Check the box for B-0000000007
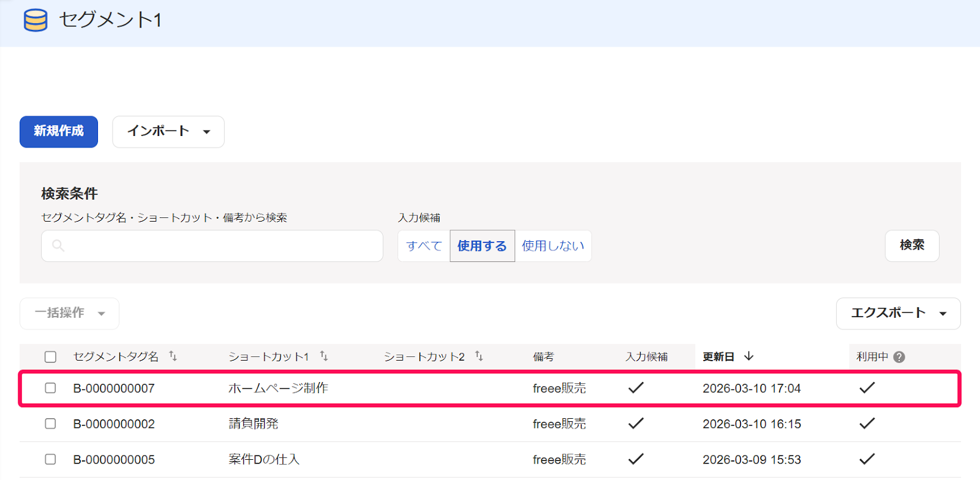 (x=50, y=388)
